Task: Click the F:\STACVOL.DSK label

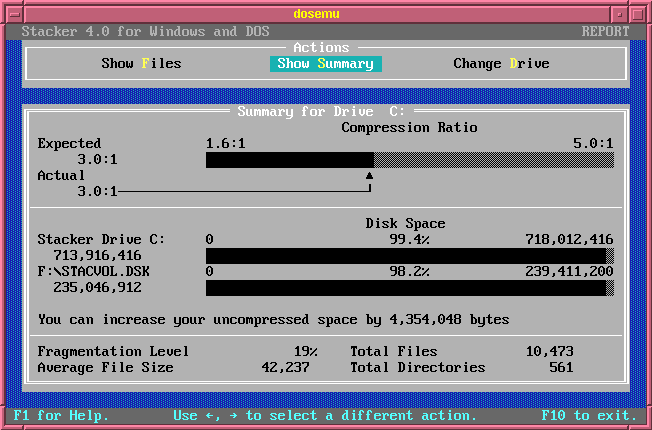Action: pos(94,272)
